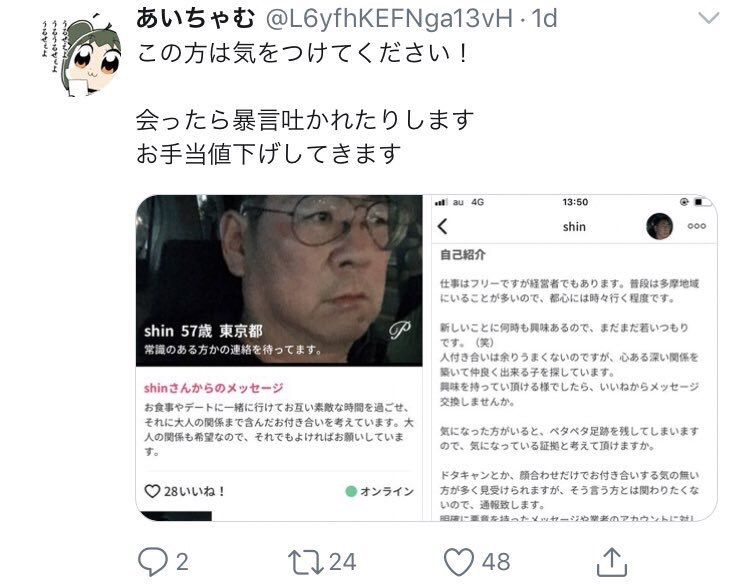Open the share upload icon
This screenshot has width=750, height=584.
612,562
